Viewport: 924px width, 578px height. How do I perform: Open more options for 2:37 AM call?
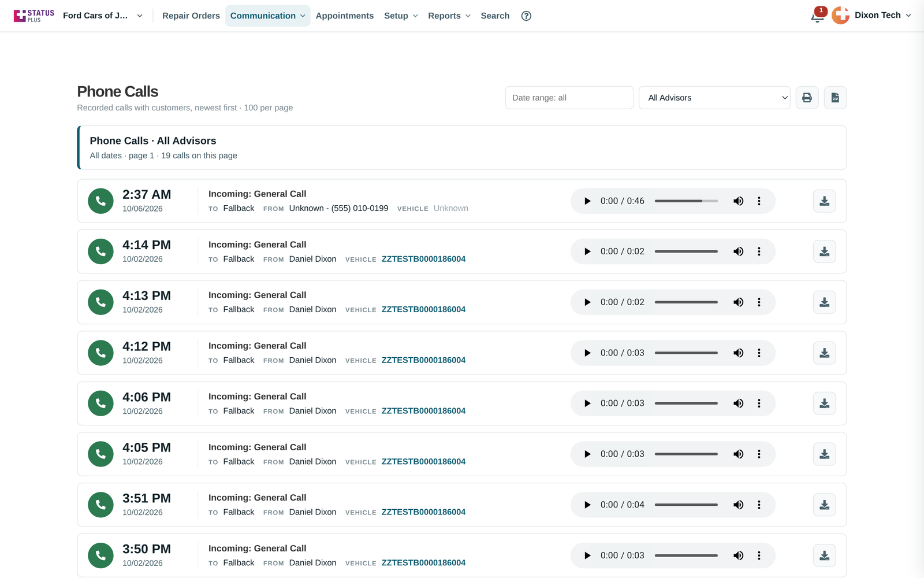[759, 201]
